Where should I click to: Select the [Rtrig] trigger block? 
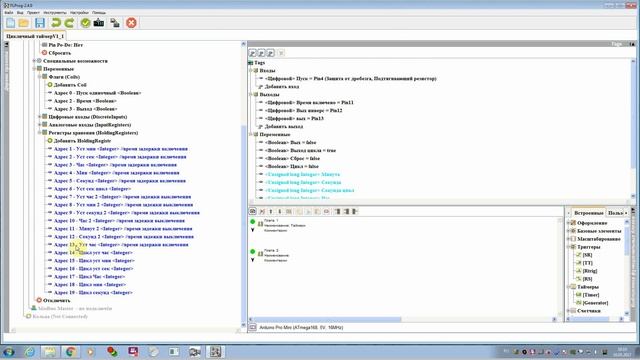590,271
